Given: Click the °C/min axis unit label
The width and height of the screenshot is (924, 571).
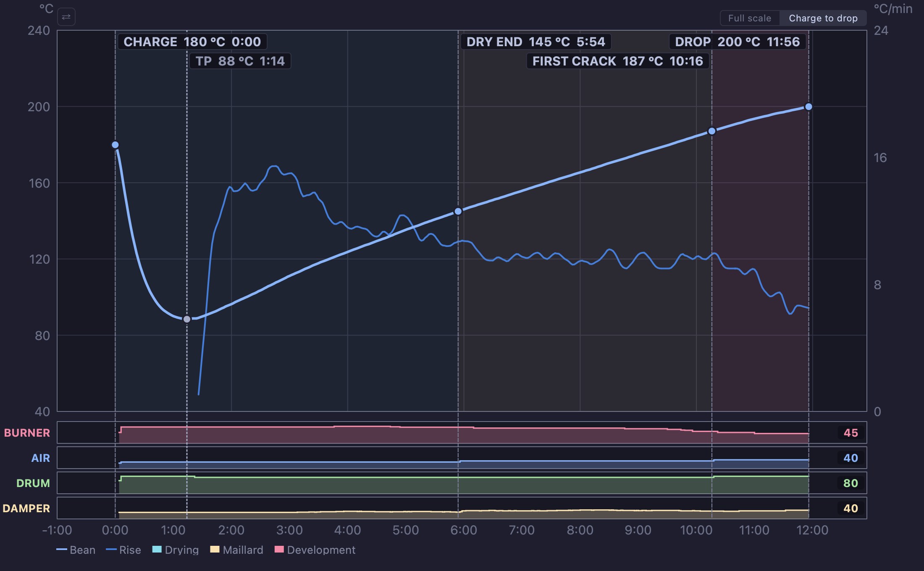Looking at the screenshot, I should [x=893, y=9].
